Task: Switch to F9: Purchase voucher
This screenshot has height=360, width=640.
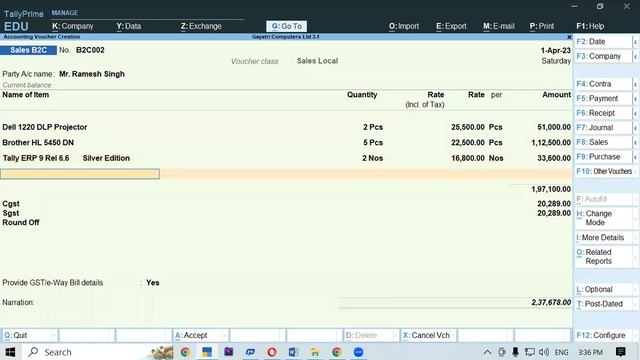Action: [603, 157]
